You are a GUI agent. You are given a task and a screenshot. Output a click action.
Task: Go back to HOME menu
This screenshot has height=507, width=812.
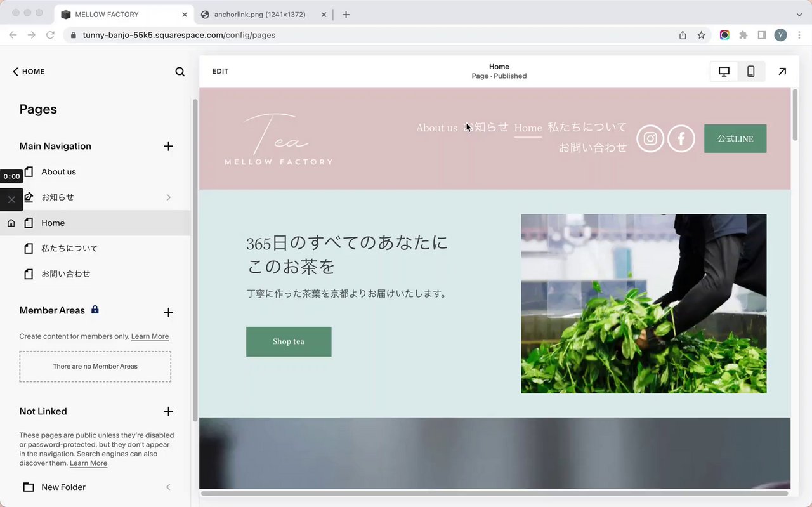[29, 72]
